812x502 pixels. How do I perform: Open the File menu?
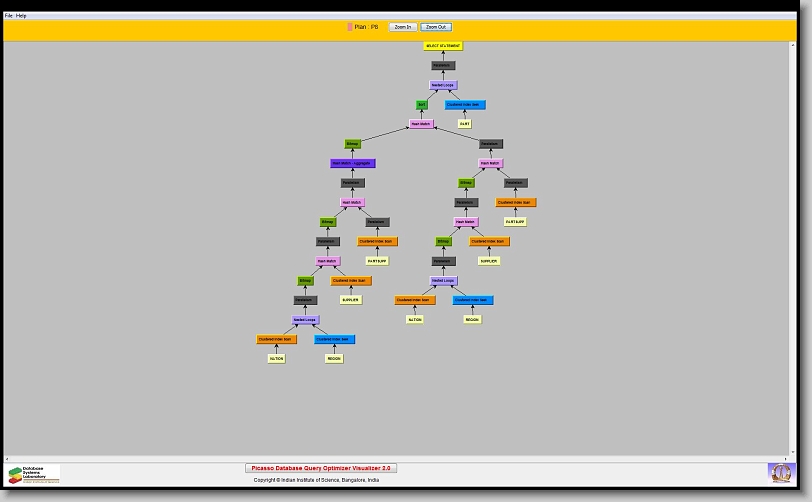click(x=9, y=16)
